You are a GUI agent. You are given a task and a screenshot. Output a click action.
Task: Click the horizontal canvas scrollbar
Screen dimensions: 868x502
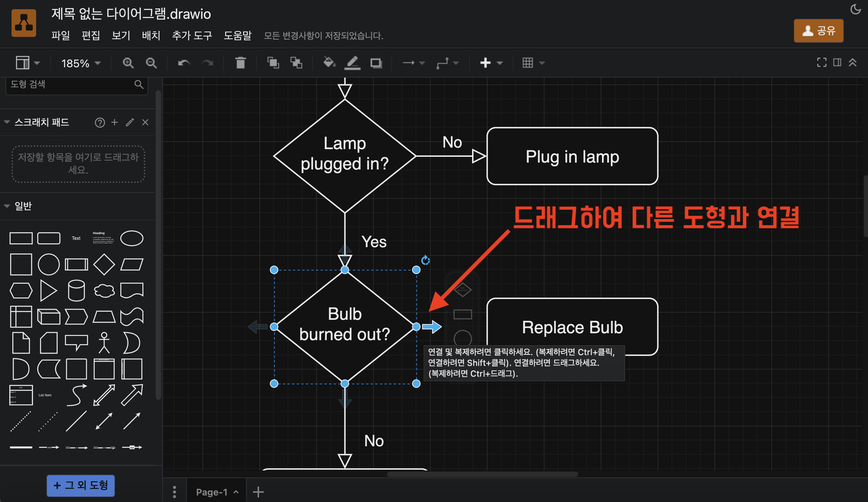pos(482,474)
